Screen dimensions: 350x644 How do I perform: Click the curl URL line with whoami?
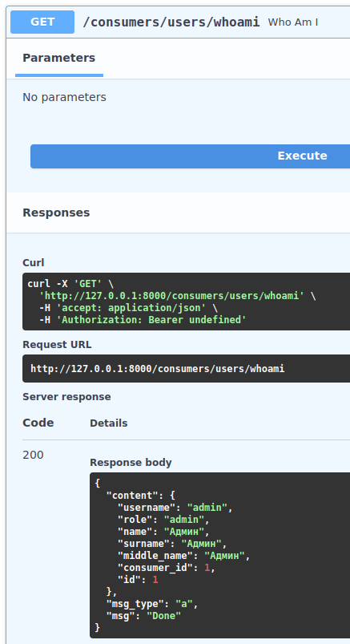point(177,296)
